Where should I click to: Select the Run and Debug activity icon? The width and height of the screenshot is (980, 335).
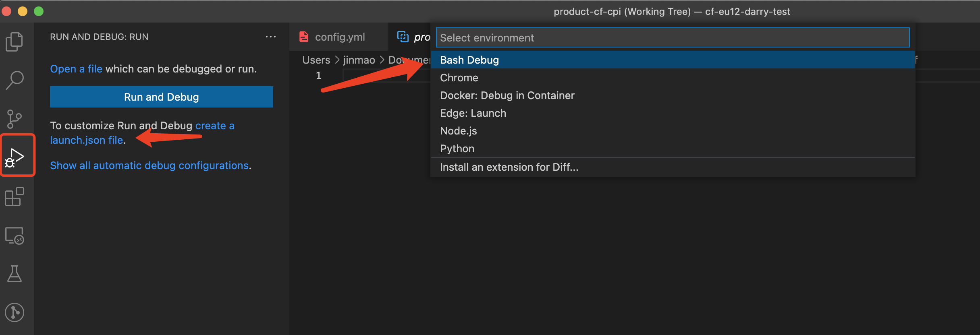[x=15, y=157]
